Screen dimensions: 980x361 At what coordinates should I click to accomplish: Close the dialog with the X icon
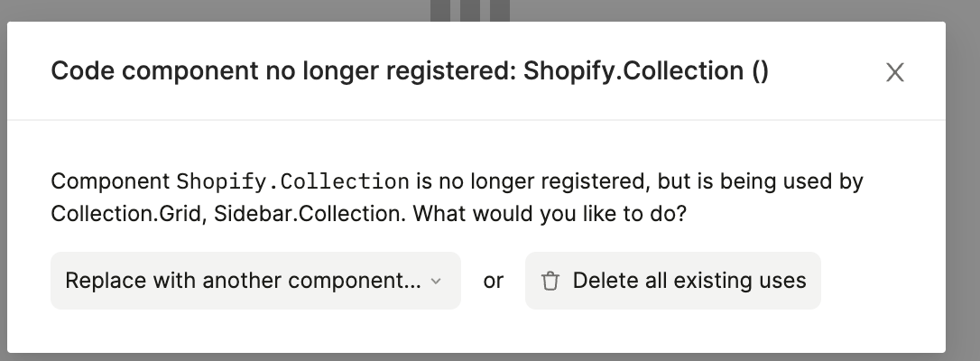894,72
